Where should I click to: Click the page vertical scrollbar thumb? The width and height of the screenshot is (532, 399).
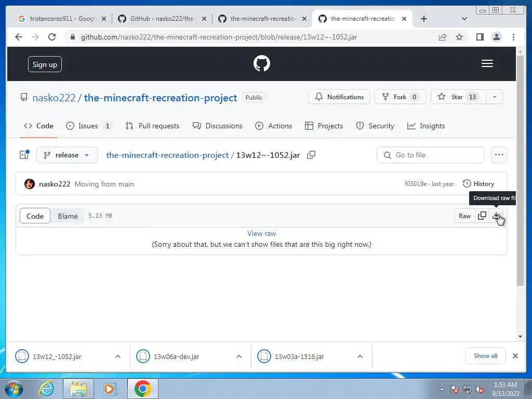tap(520, 170)
